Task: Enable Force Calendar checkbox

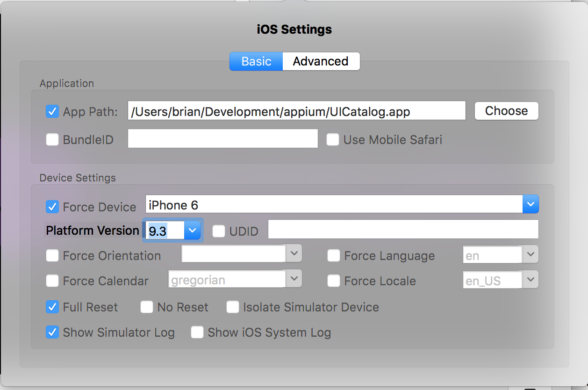Action: click(x=52, y=281)
